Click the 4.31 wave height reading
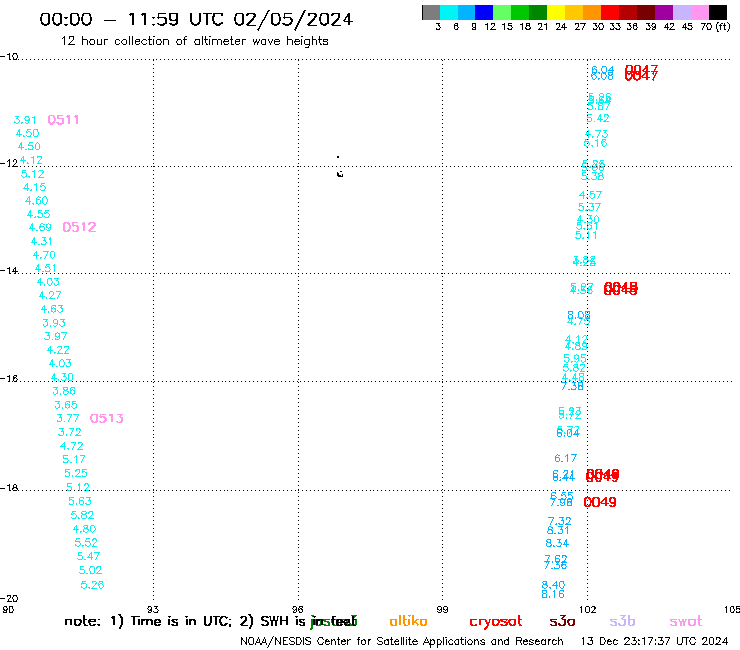The image size is (740, 650). click(x=42, y=241)
